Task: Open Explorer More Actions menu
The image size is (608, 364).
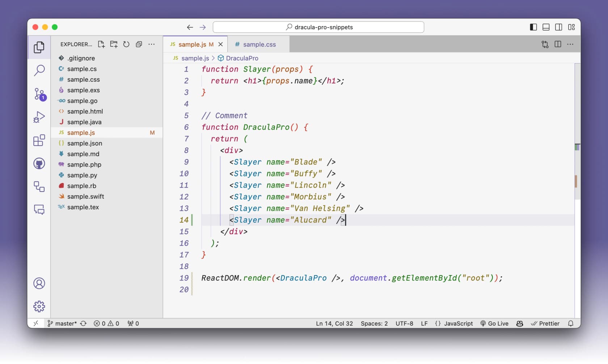Action: 152,44
